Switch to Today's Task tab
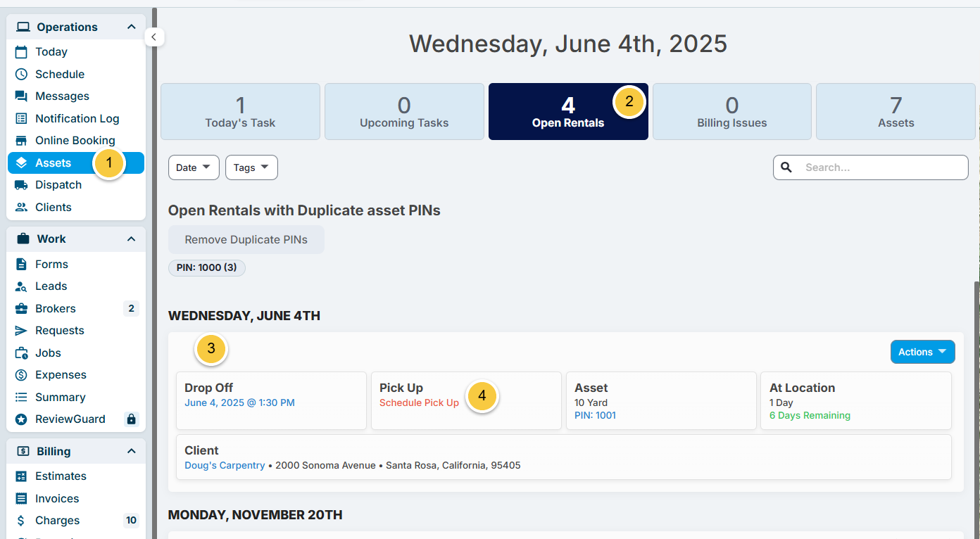Viewport: 980px width, 539px height. [240, 112]
